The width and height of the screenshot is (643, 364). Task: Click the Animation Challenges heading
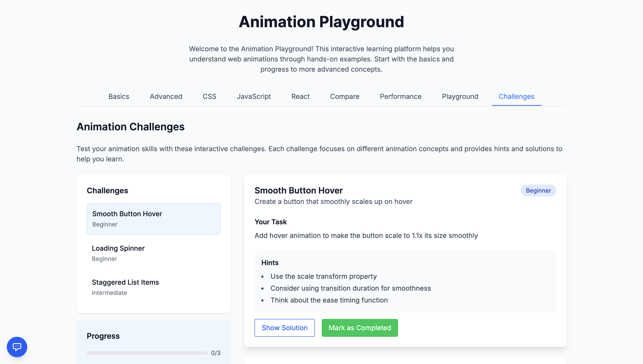click(x=131, y=127)
